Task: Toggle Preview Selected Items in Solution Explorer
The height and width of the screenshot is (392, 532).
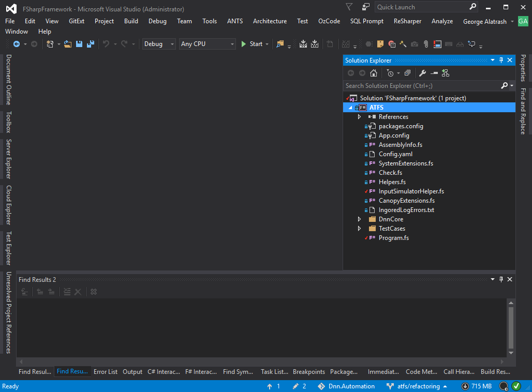Action: pyautogui.click(x=434, y=73)
